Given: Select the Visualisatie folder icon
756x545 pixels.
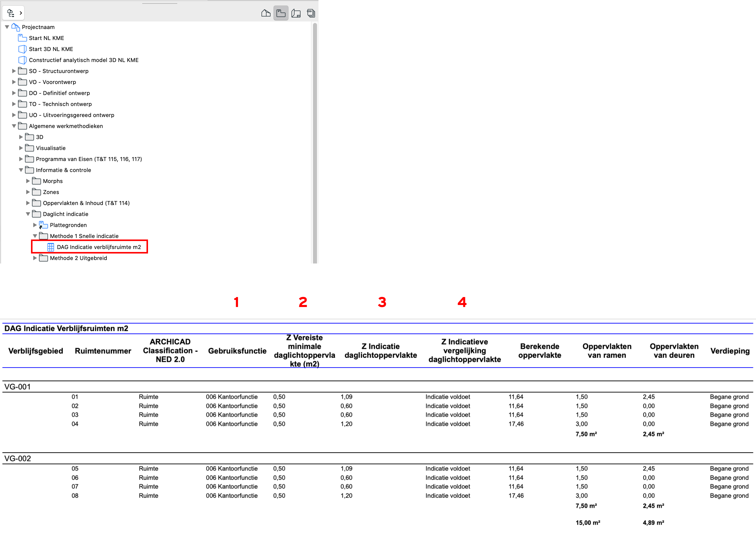Looking at the screenshot, I should [x=29, y=148].
